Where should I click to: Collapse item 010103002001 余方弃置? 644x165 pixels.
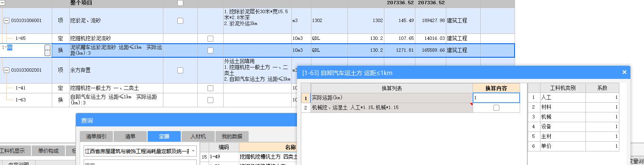7,70
